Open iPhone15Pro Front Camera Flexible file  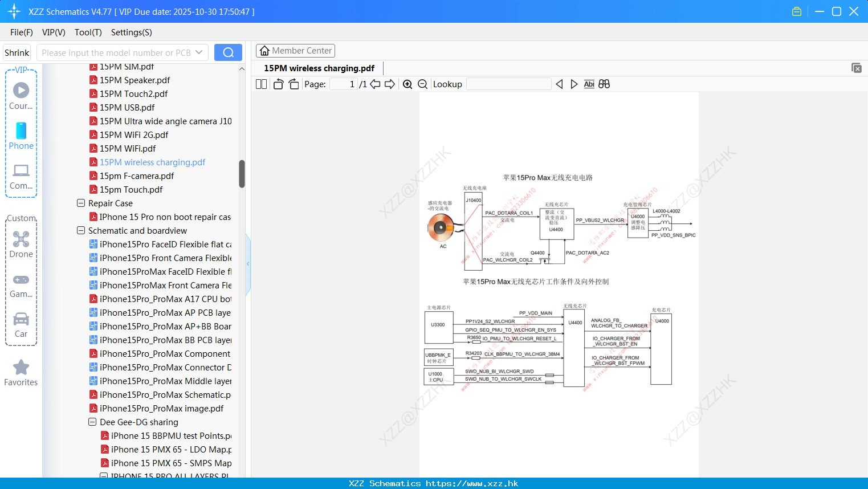pos(161,258)
